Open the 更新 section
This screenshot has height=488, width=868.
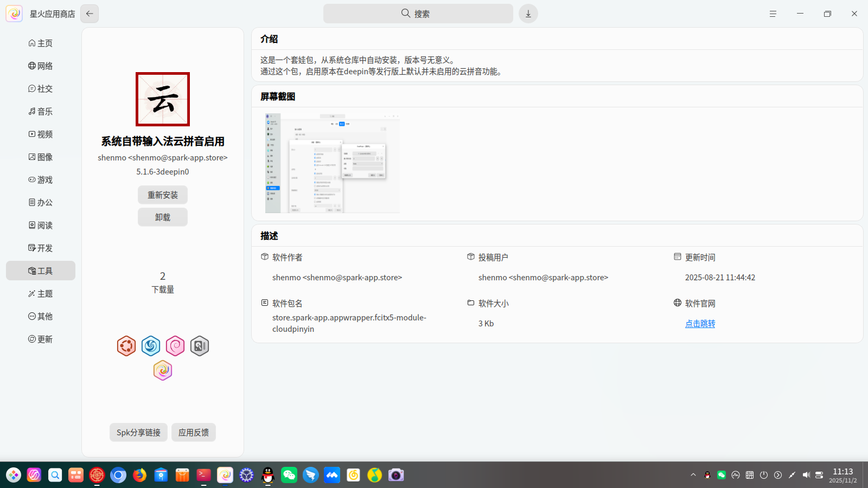tap(41, 339)
